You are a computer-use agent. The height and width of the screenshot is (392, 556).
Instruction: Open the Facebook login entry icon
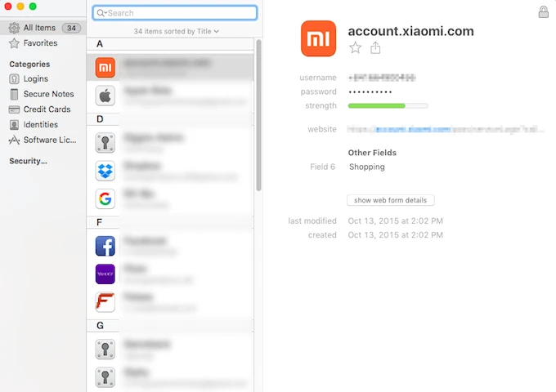pos(105,246)
